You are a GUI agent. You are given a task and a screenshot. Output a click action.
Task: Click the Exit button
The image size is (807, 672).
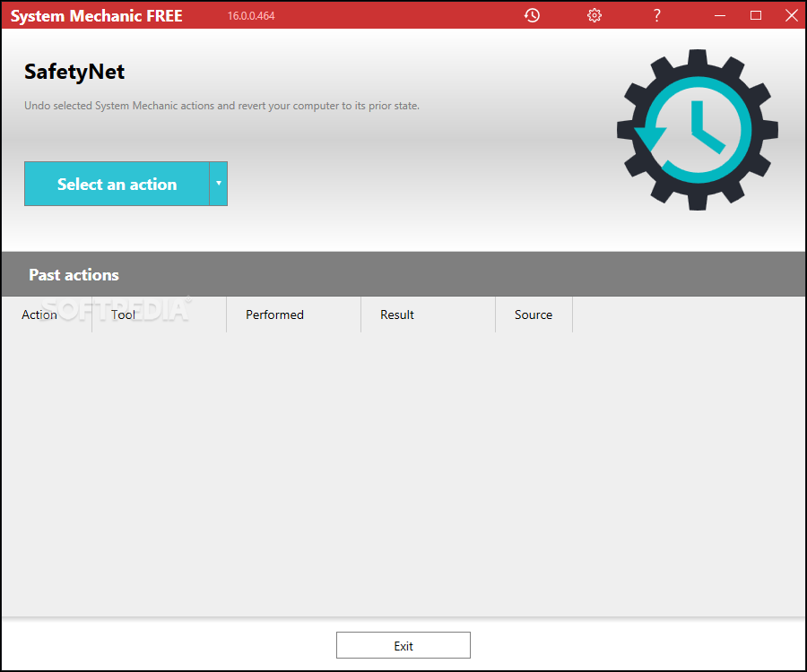(403, 645)
